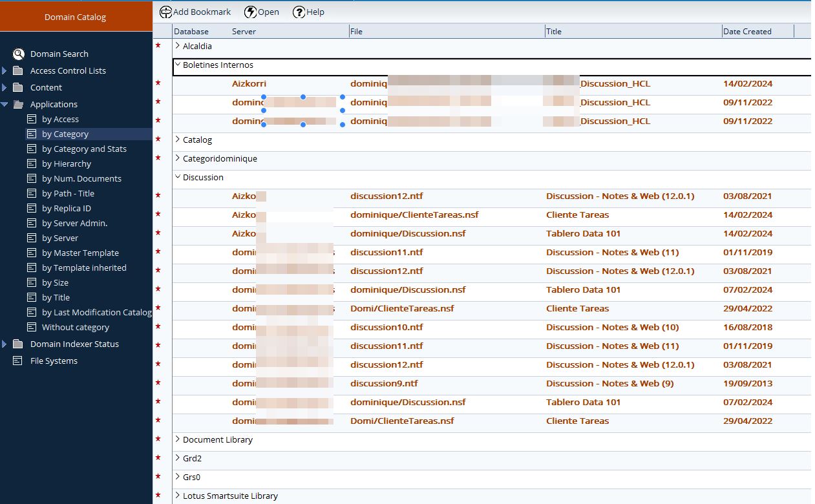
Task: Click the view icon beside by Access
Action: tap(32, 119)
